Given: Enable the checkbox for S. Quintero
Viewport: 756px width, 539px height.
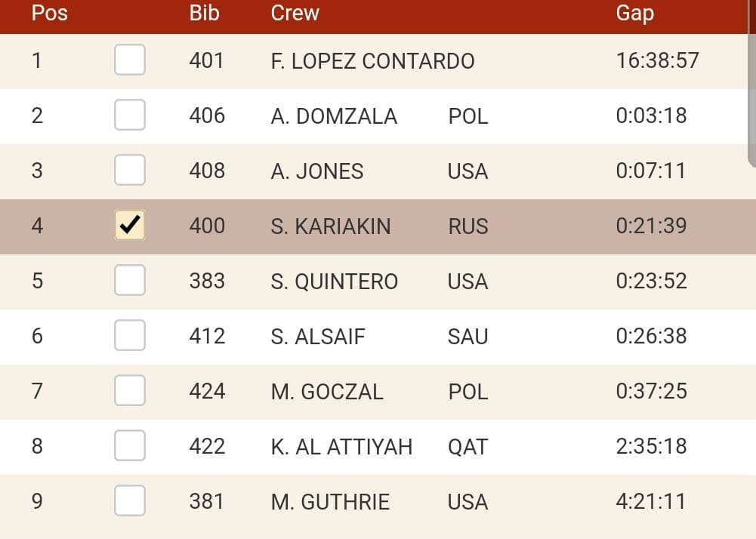Looking at the screenshot, I should tap(130, 280).
